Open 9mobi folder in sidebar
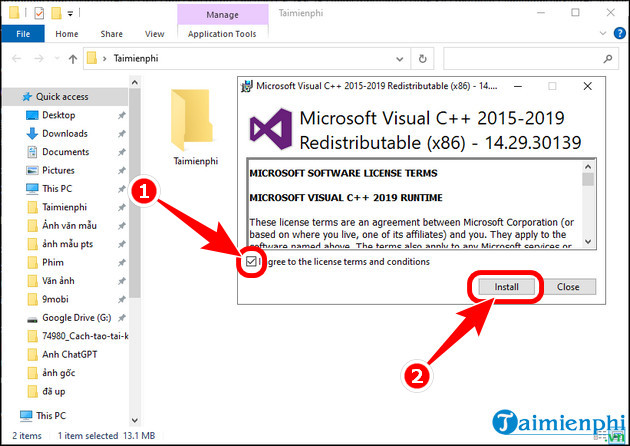The height and width of the screenshot is (446, 630). point(55,299)
